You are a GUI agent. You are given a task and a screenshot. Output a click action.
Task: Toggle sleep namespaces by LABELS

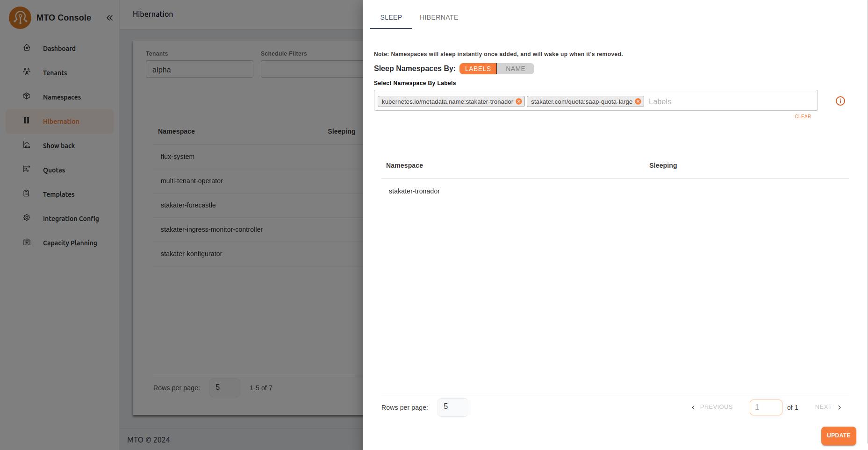(x=478, y=69)
